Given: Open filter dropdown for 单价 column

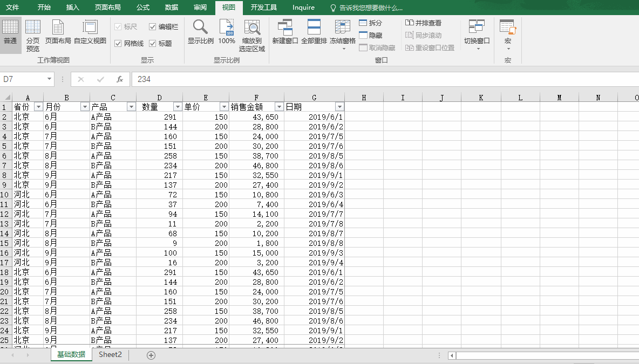Looking at the screenshot, I should pyautogui.click(x=224, y=107).
